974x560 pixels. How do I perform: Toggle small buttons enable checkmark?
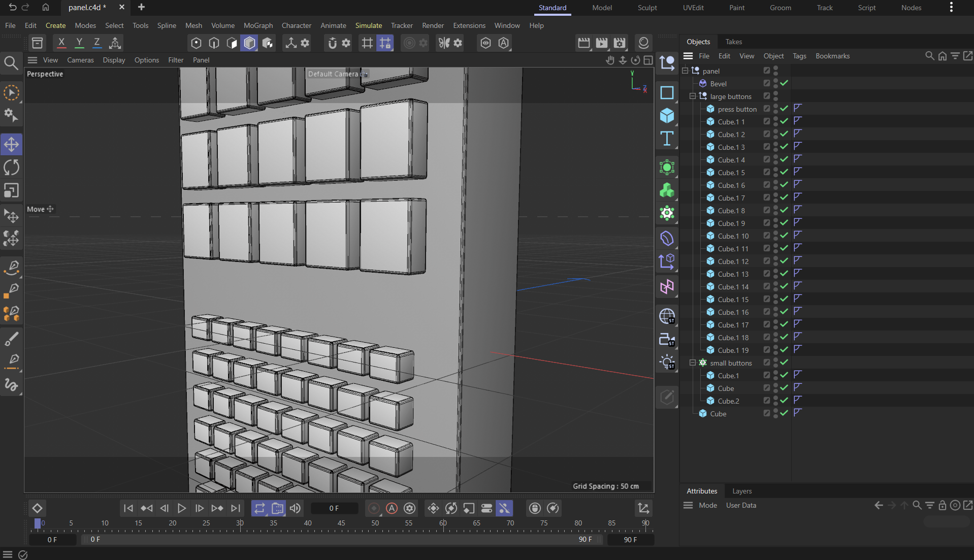pyautogui.click(x=785, y=363)
